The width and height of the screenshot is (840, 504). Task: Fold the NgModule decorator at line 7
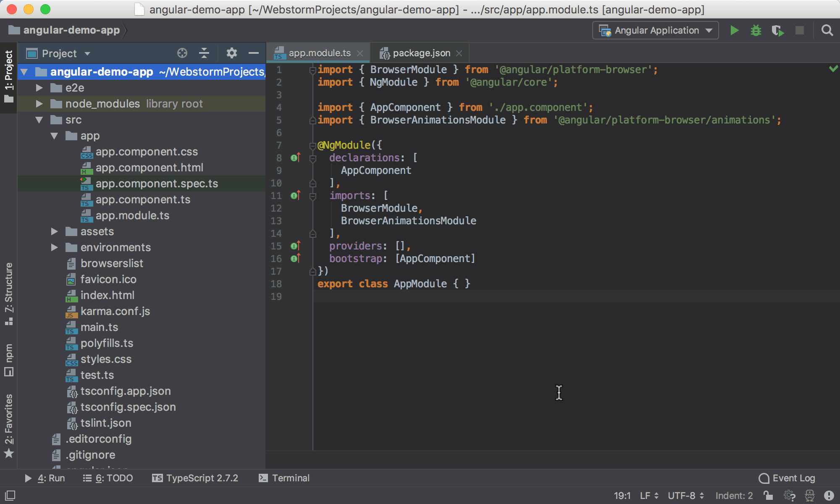pos(313,146)
